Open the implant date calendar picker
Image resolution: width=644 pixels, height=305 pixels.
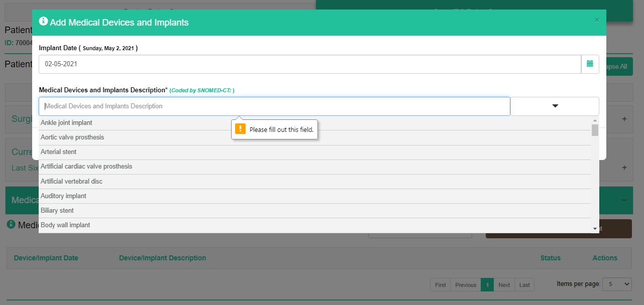pyautogui.click(x=590, y=64)
